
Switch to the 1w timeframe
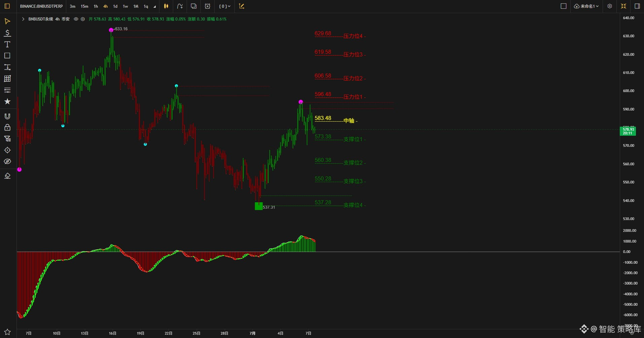[125, 6]
